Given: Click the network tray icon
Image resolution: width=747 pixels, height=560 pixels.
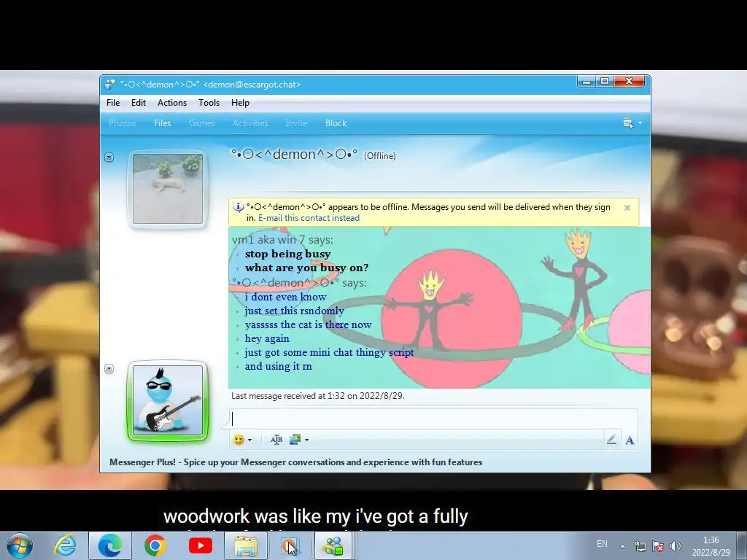Looking at the screenshot, I should pos(640,546).
